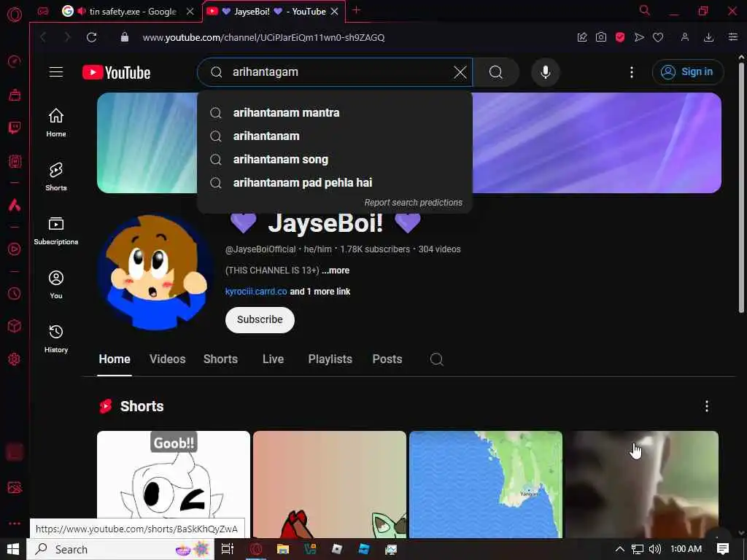Open the pink gradient background short thumbnail
The image size is (747, 560).
click(x=330, y=484)
